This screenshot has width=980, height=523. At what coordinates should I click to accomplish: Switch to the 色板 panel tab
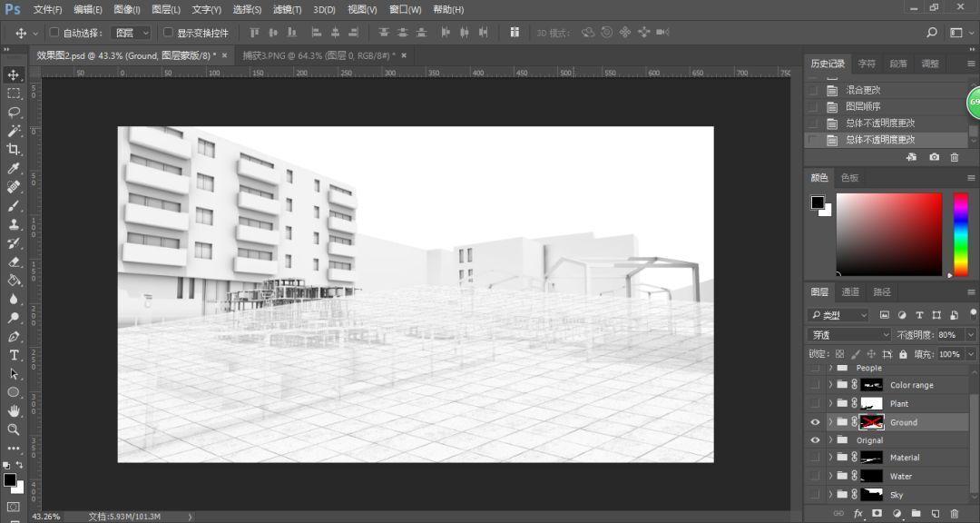pyautogui.click(x=849, y=178)
